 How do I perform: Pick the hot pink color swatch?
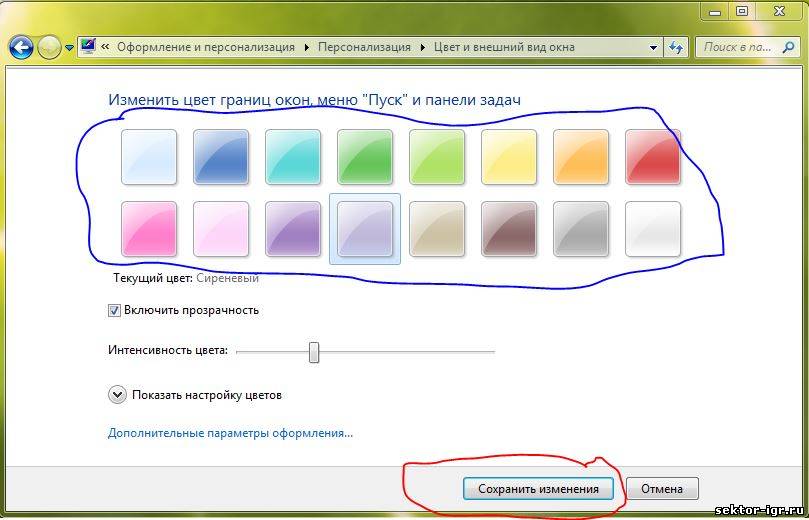click(149, 229)
